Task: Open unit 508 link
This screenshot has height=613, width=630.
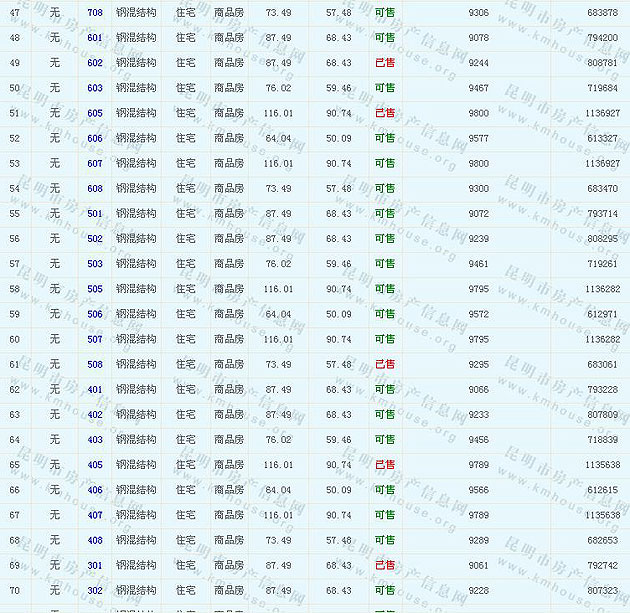Action: 95,365
